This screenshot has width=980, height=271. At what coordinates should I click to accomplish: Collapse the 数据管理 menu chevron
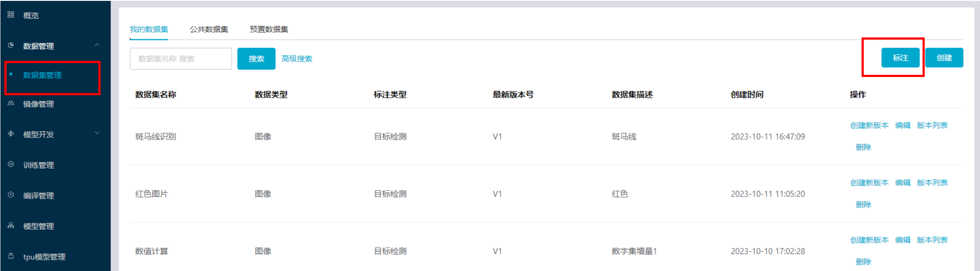coord(97,45)
